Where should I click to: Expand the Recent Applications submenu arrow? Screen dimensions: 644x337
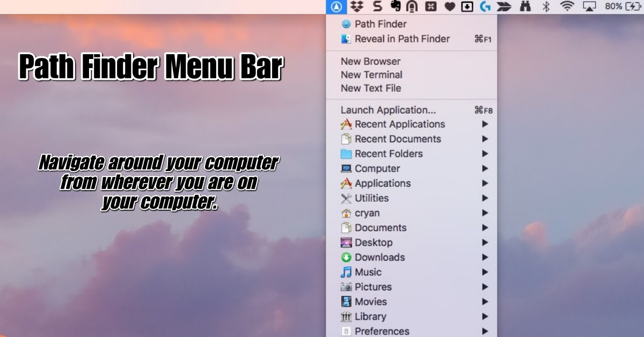[x=485, y=124]
